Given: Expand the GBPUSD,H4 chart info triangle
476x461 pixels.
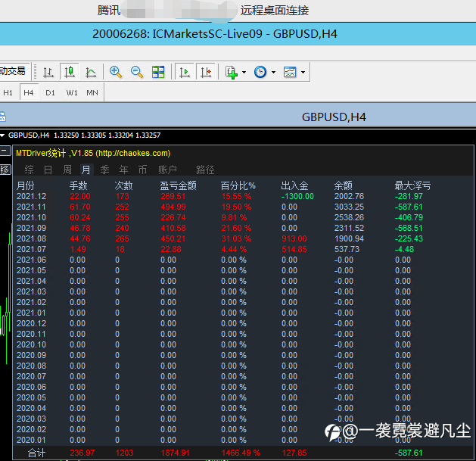Looking at the screenshot, I should [2, 135].
